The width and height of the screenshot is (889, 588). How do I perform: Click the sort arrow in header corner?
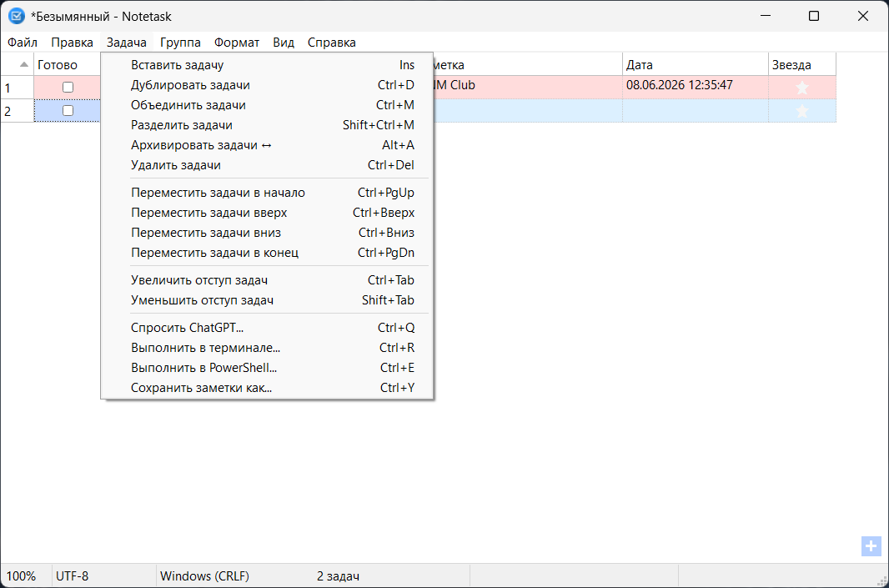[24, 65]
